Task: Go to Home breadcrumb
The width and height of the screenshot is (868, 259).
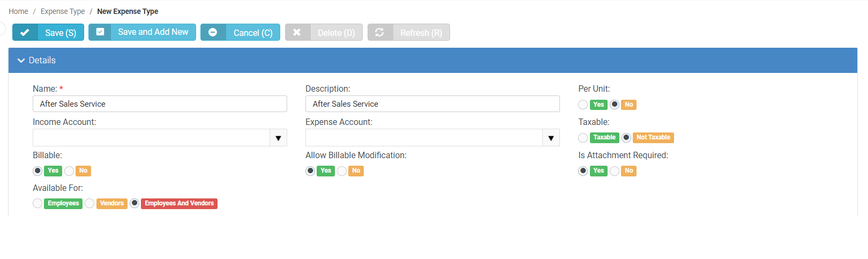Action: [x=18, y=11]
